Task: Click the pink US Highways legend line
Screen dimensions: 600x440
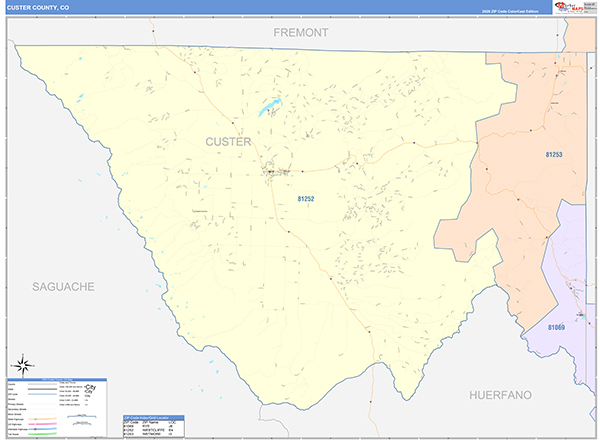Action: (42, 424)
